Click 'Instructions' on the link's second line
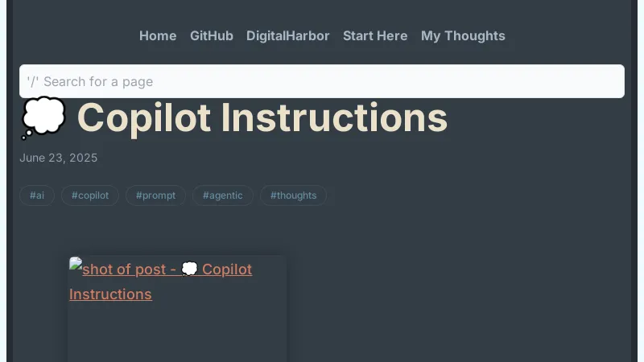 (x=110, y=294)
